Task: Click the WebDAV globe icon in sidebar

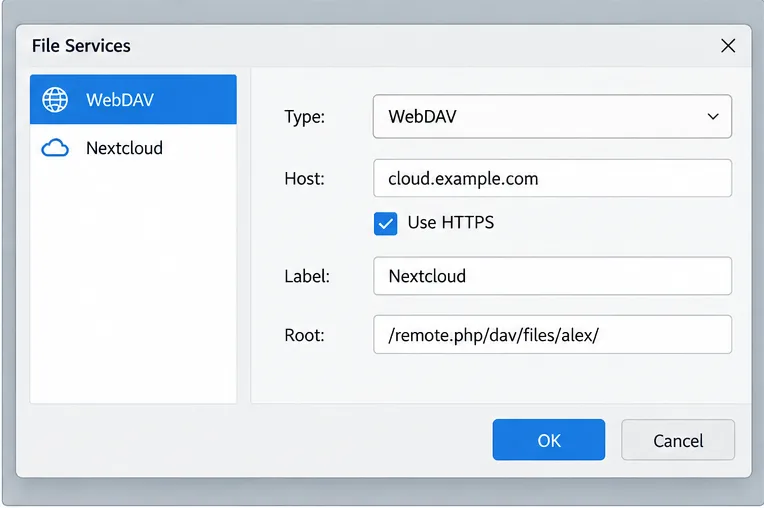Action: tap(55, 100)
